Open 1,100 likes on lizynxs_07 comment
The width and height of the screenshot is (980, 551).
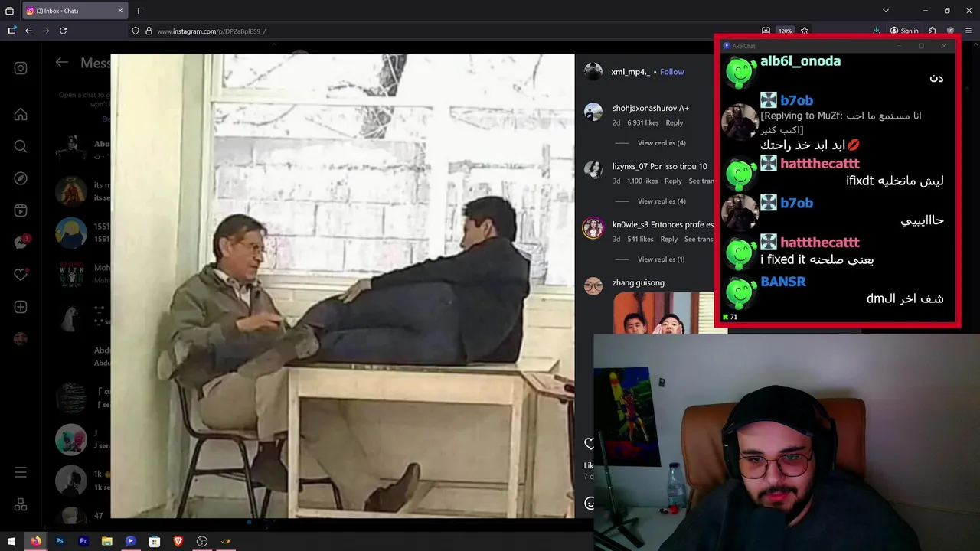[642, 181]
